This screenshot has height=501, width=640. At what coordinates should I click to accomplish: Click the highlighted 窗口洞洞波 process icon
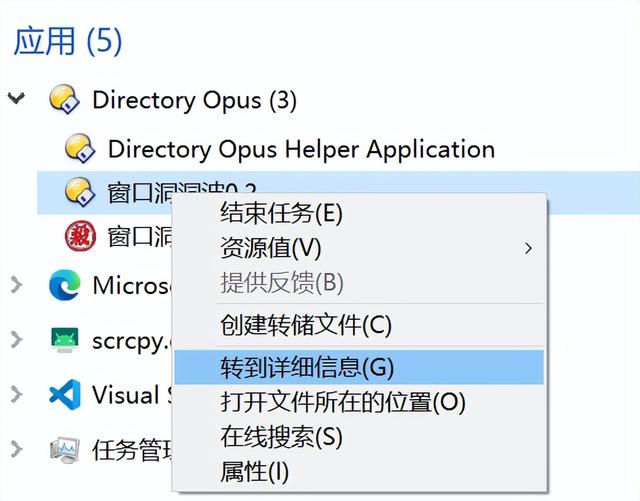tap(80, 192)
